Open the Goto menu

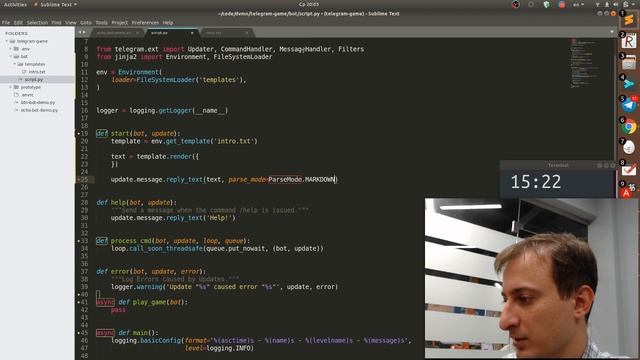click(x=86, y=22)
